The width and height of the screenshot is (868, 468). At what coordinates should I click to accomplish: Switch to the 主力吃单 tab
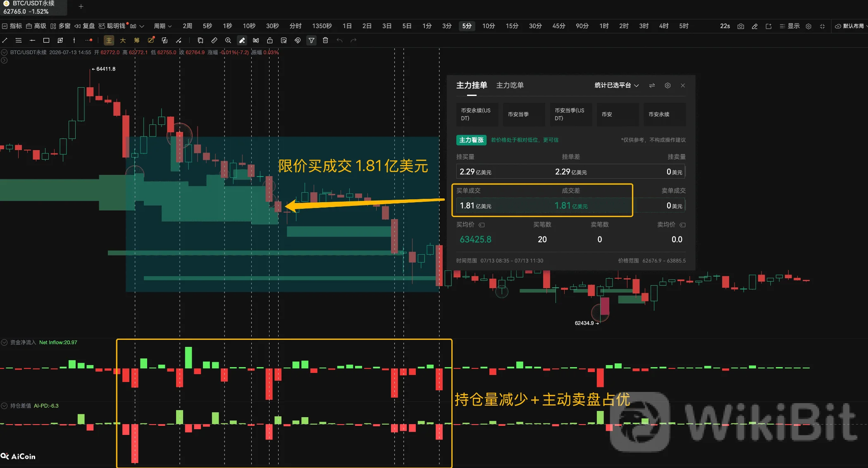pos(510,85)
